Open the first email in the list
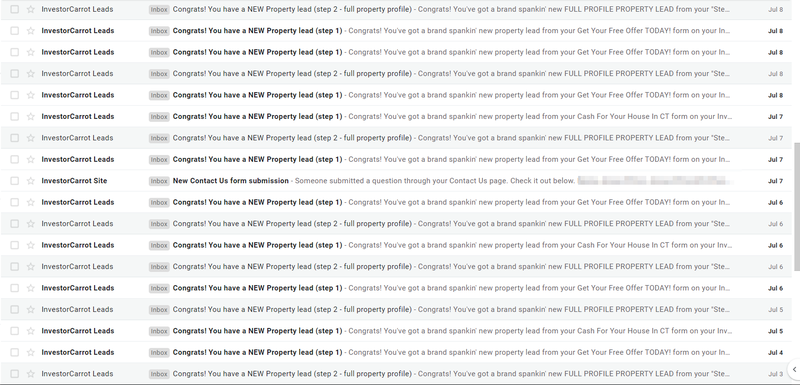The image size is (800, 385). [x=396, y=9]
